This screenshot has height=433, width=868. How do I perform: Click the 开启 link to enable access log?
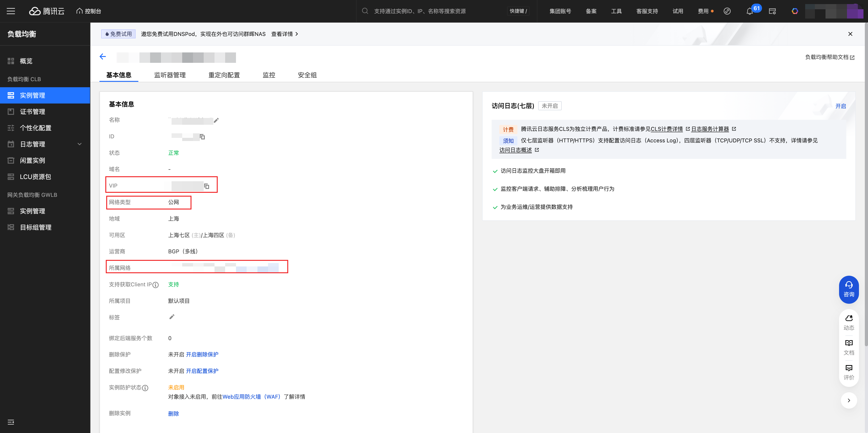[x=840, y=106]
